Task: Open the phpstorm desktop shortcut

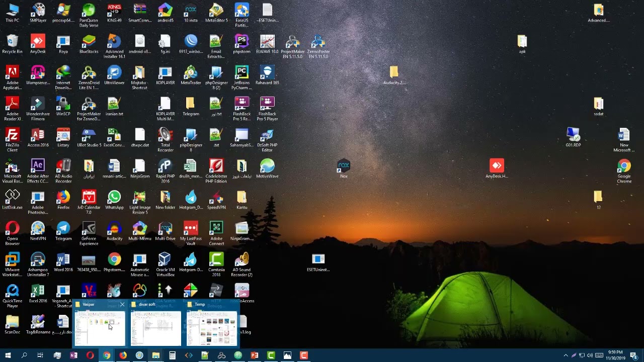Action: 242,44
